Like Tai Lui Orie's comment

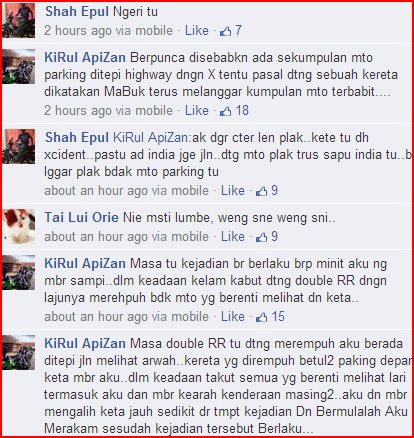pos(233,236)
